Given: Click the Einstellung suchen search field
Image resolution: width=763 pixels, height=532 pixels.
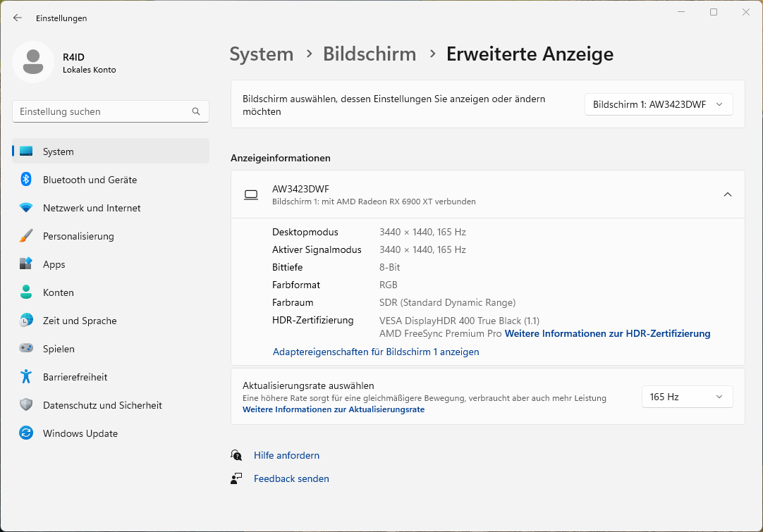Looking at the screenshot, I should pyautogui.click(x=102, y=111).
